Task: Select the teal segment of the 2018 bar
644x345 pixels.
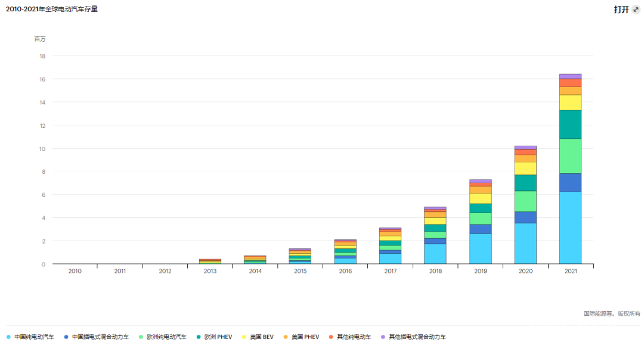Action: point(435,228)
